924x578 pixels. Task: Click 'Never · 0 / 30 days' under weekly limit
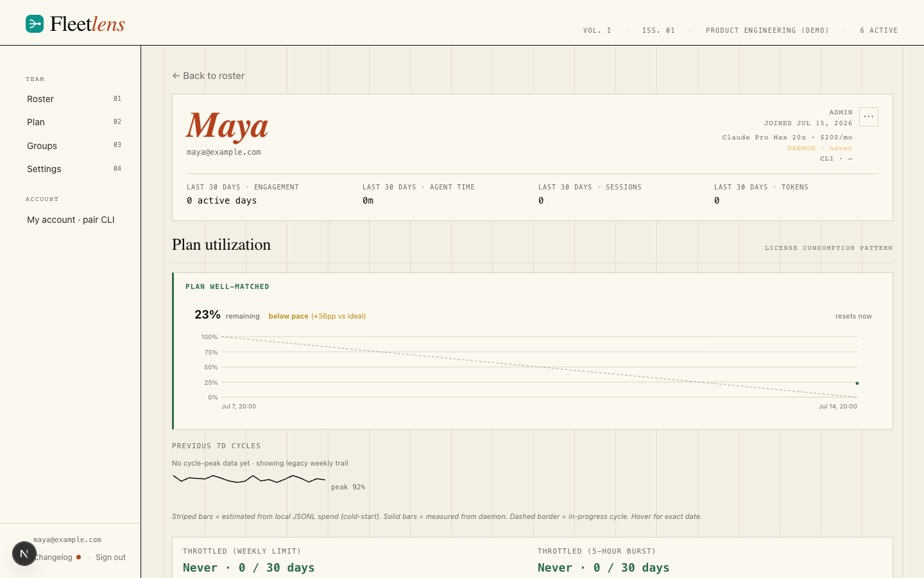[x=249, y=568]
